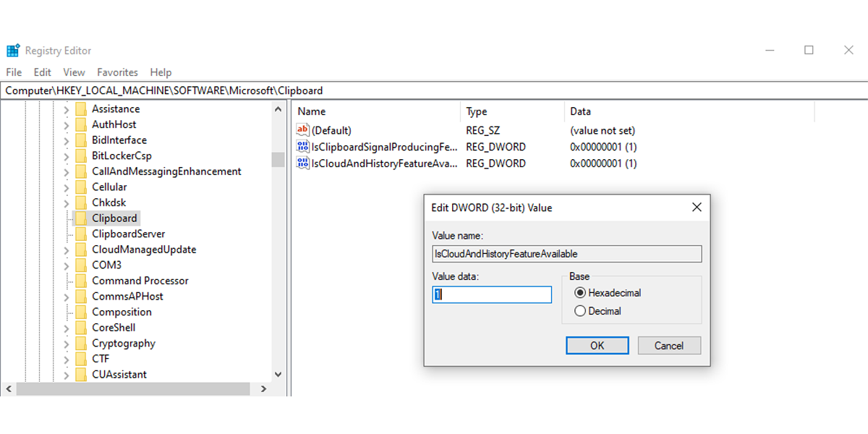Click the Value data input field

(492, 294)
